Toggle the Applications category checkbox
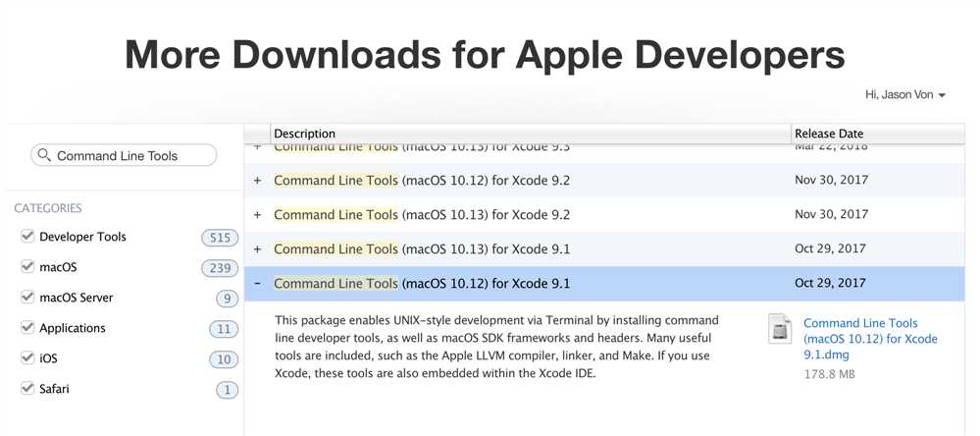Viewport: 980px width, 436px height. (26, 327)
